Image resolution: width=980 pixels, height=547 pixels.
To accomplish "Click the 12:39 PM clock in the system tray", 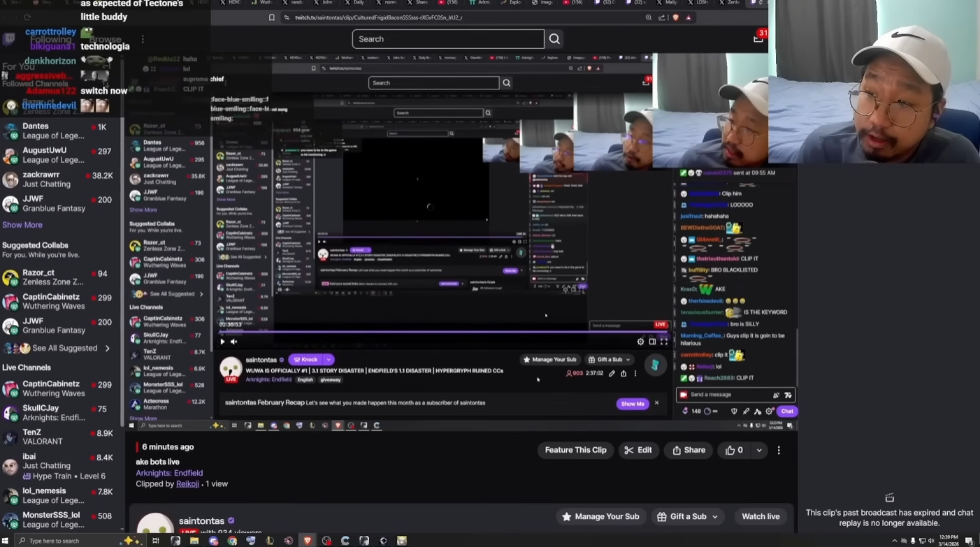I will pyautogui.click(x=950, y=541).
